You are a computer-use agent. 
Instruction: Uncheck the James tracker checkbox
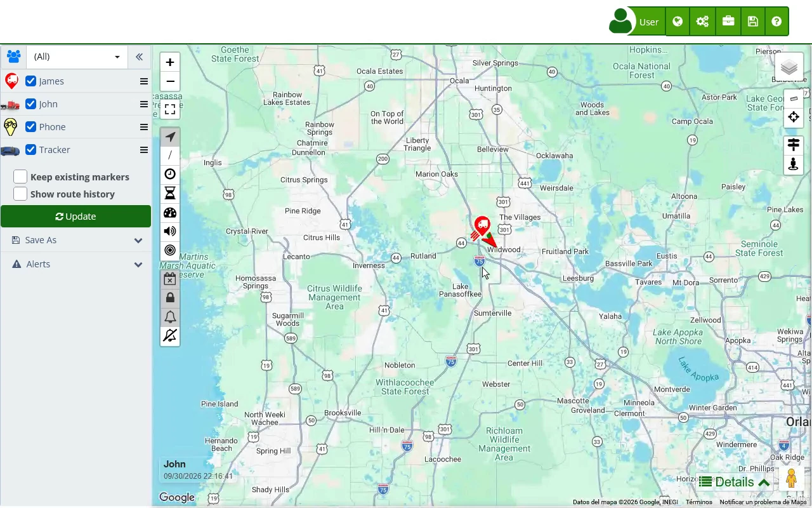pyautogui.click(x=30, y=81)
